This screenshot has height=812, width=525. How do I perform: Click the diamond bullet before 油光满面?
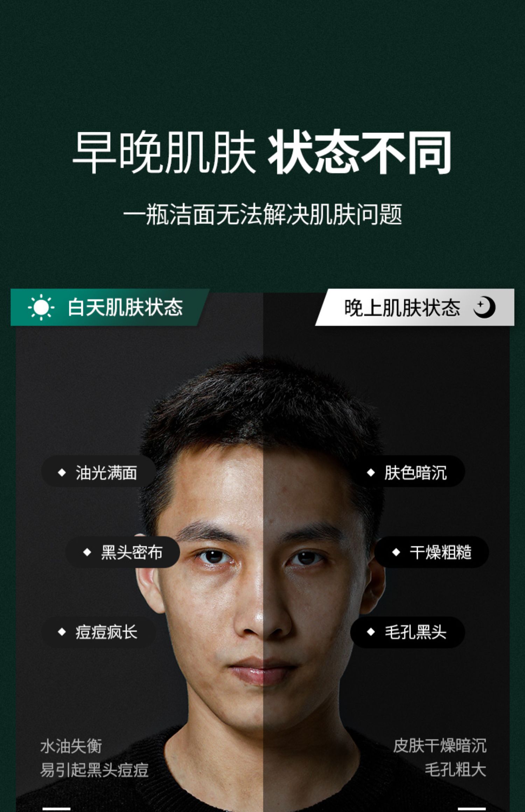tap(62, 473)
